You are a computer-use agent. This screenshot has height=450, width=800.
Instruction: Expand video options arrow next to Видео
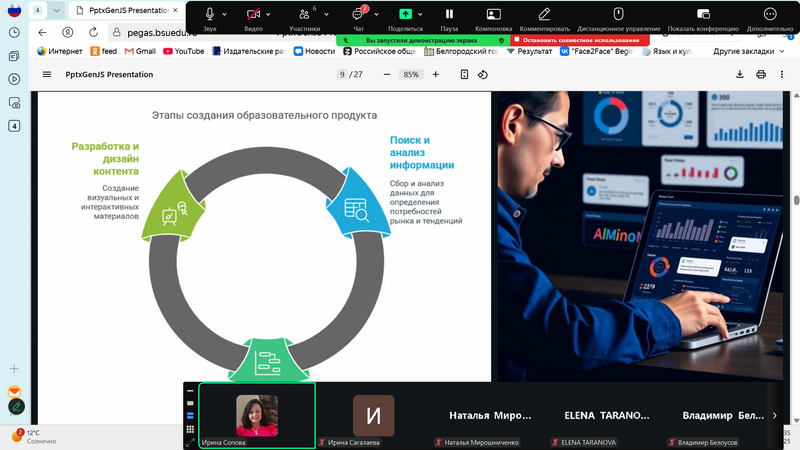pos(272,15)
